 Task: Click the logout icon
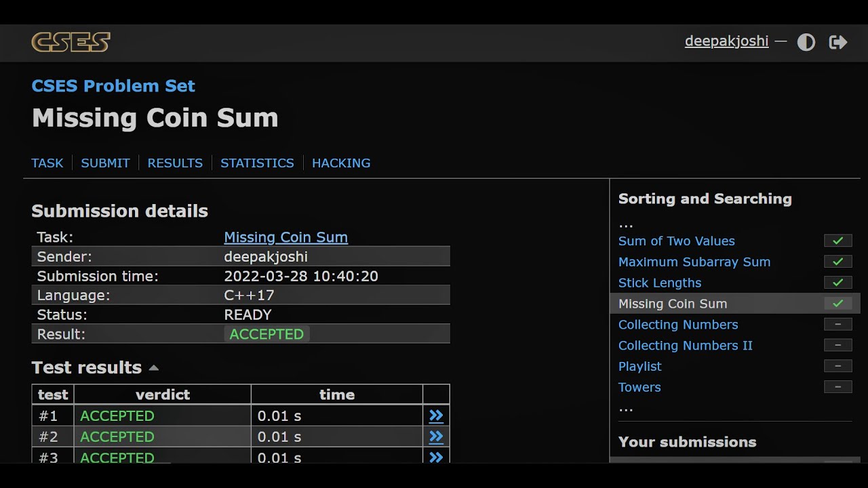[838, 43]
